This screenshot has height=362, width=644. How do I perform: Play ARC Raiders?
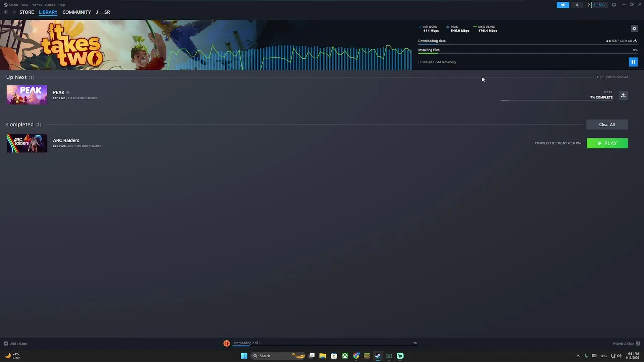point(607,143)
